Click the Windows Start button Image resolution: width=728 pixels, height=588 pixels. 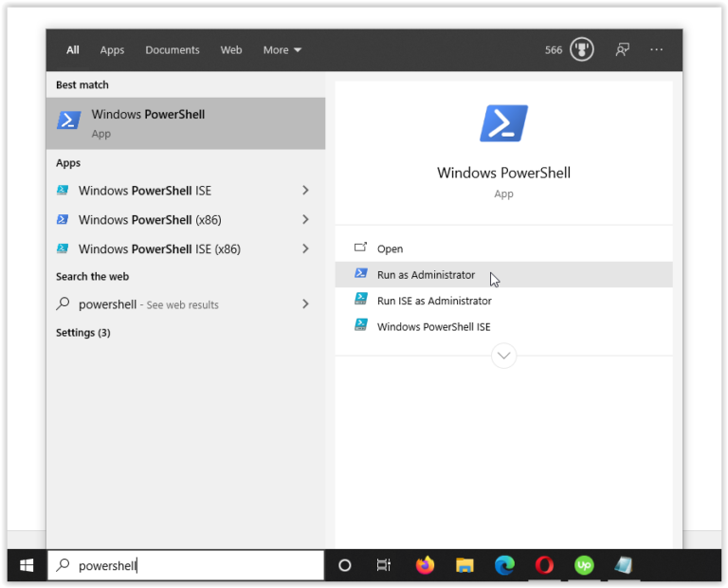click(27, 565)
